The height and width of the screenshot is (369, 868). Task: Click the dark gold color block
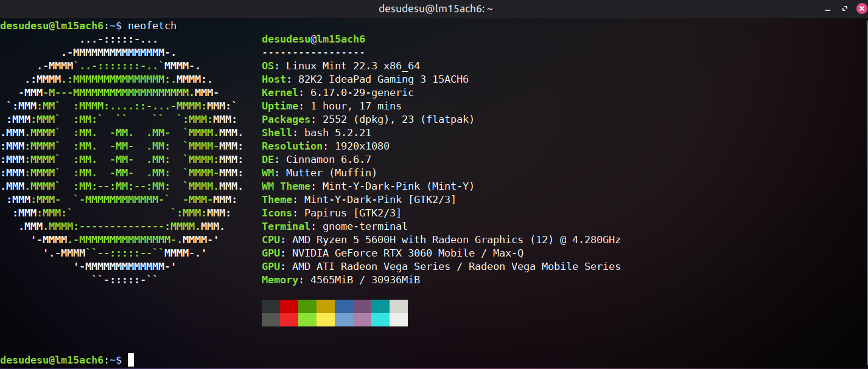326,306
